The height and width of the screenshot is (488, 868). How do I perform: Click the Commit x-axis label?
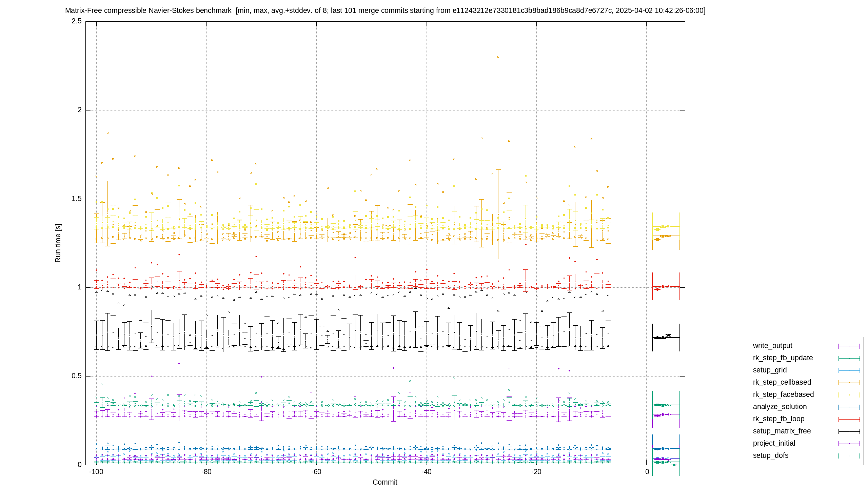(x=385, y=482)
